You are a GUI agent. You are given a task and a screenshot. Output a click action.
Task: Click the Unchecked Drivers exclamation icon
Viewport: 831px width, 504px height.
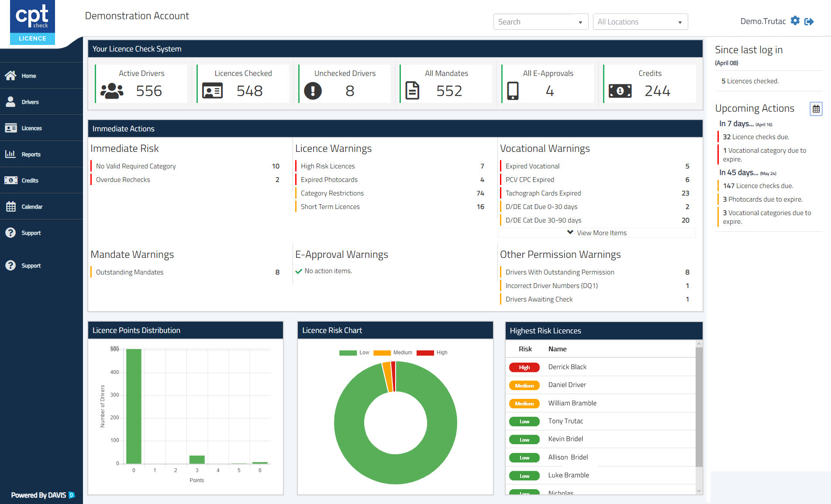click(x=313, y=91)
